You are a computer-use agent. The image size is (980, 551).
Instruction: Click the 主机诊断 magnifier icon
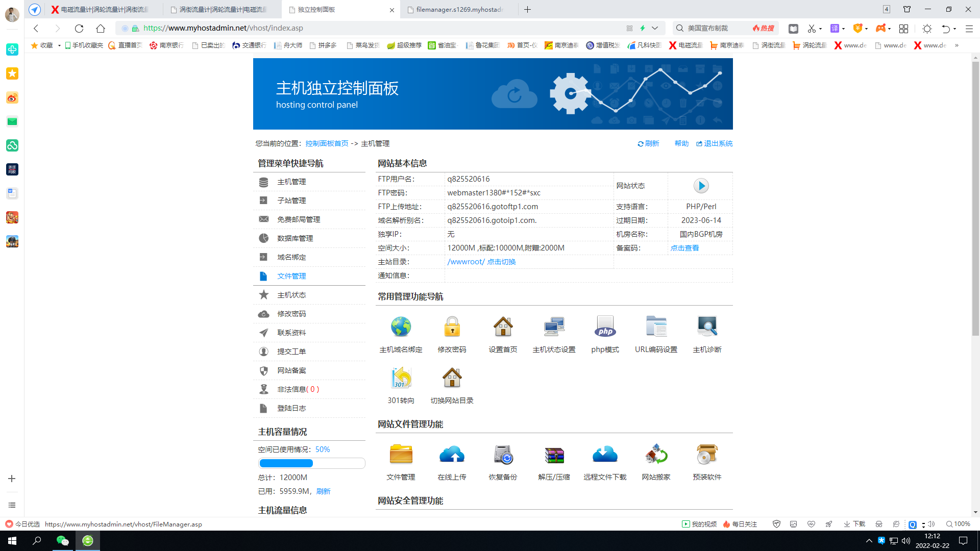pos(707,326)
